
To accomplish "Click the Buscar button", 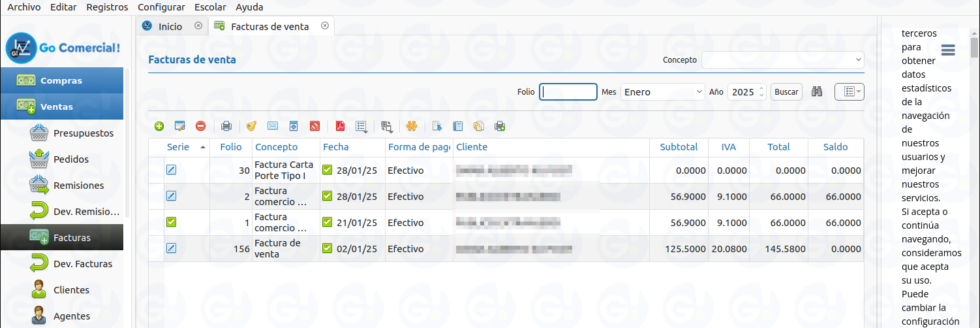I will (x=786, y=92).
